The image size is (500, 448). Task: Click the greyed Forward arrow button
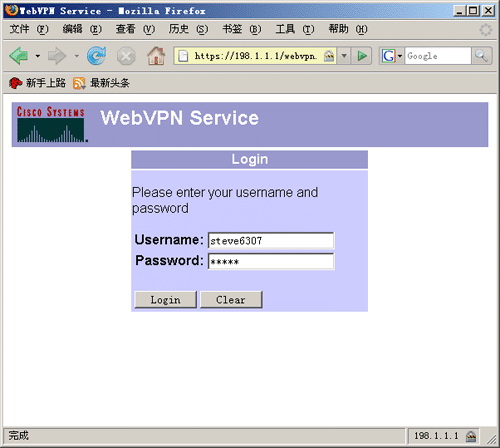click(57, 56)
